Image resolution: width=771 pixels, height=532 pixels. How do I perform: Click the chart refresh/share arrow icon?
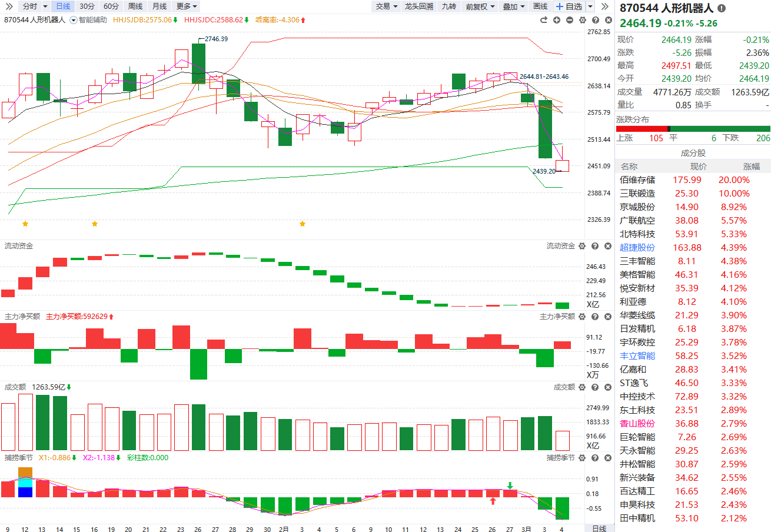coord(544,20)
